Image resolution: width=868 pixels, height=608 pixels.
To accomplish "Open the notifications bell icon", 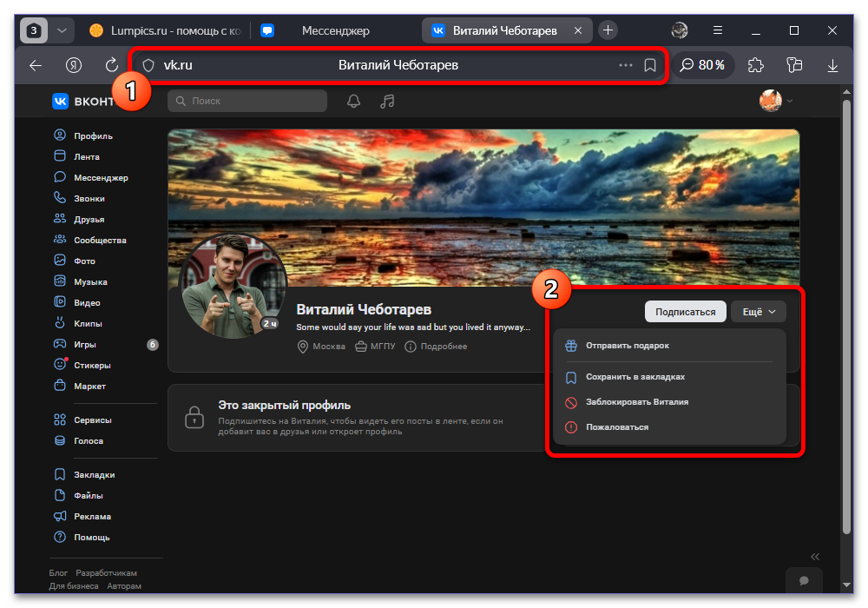I will tap(354, 102).
